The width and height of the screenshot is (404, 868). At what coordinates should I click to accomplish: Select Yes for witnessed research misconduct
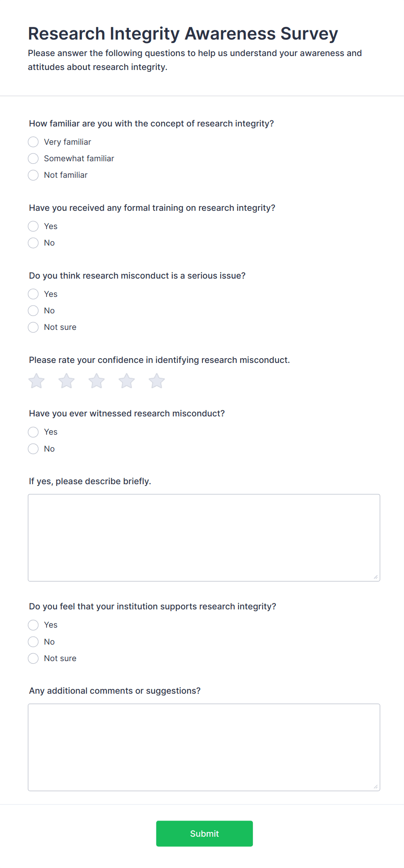coord(33,432)
